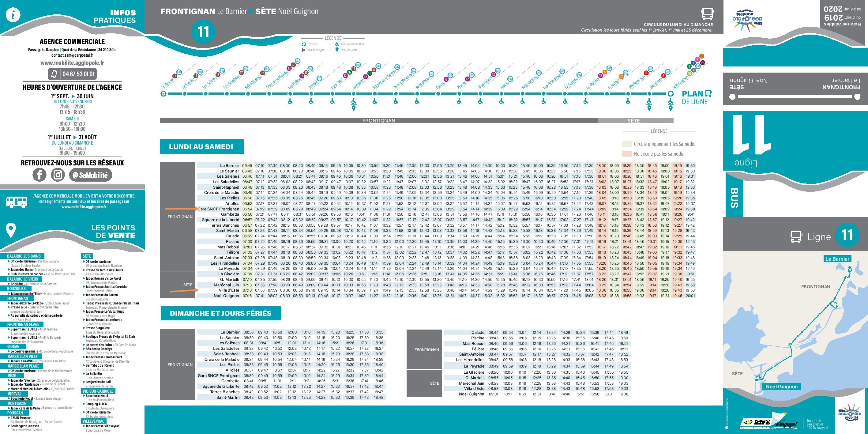Click the green line 10 badge at Noël Guignon
The image size is (868, 434).
click(690, 74)
